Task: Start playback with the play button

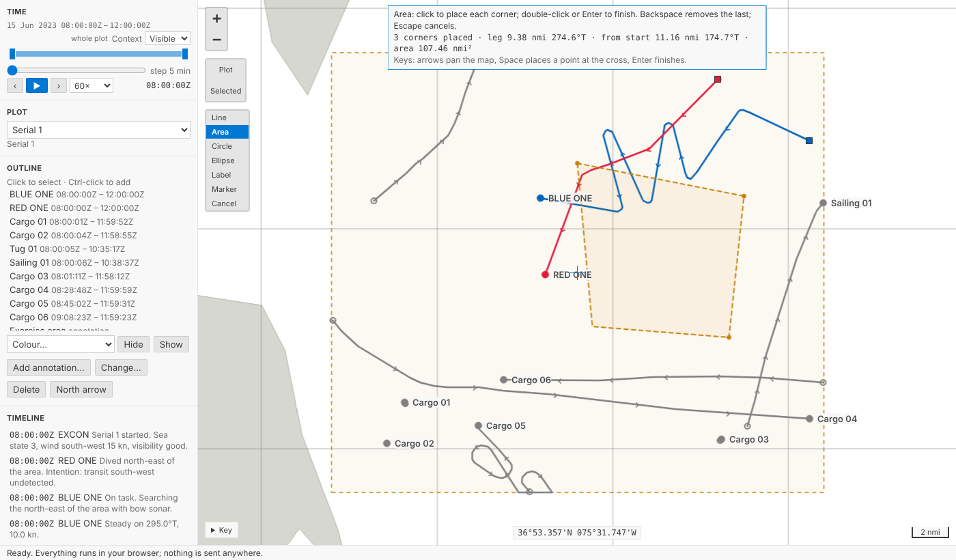Action: pyautogui.click(x=37, y=85)
